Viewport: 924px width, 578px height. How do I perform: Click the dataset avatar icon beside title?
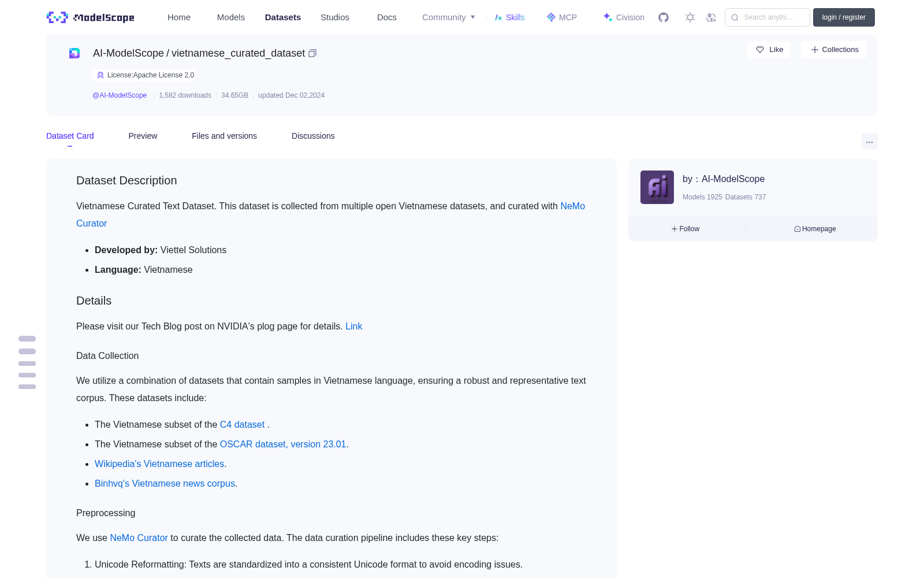point(74,53)
